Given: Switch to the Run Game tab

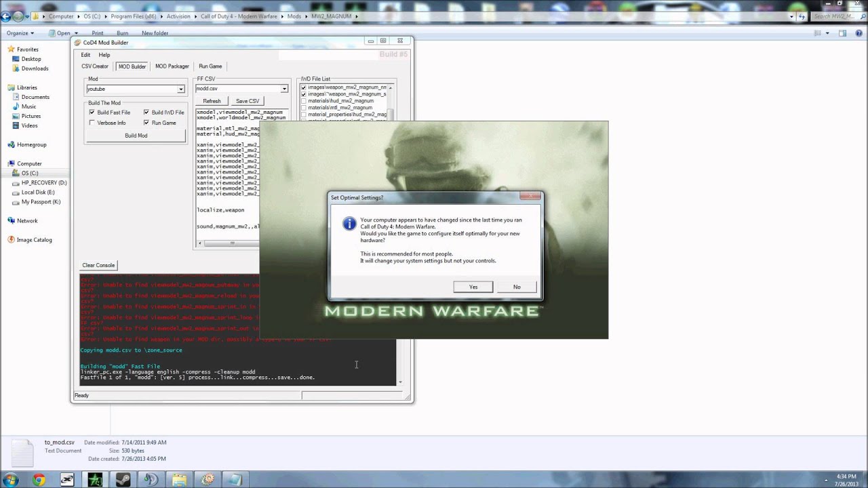Looking at the screenshot, I should pos(210,66).
